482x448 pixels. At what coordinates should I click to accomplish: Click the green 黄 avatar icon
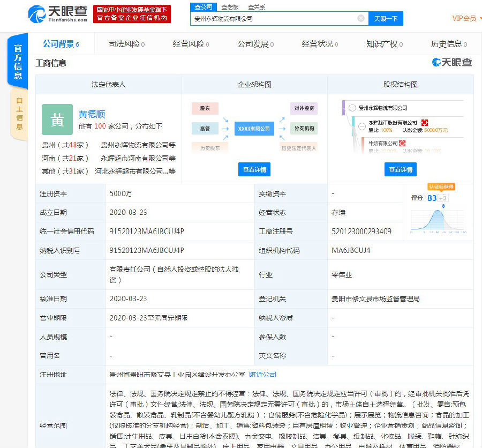(x=57, y=120)
